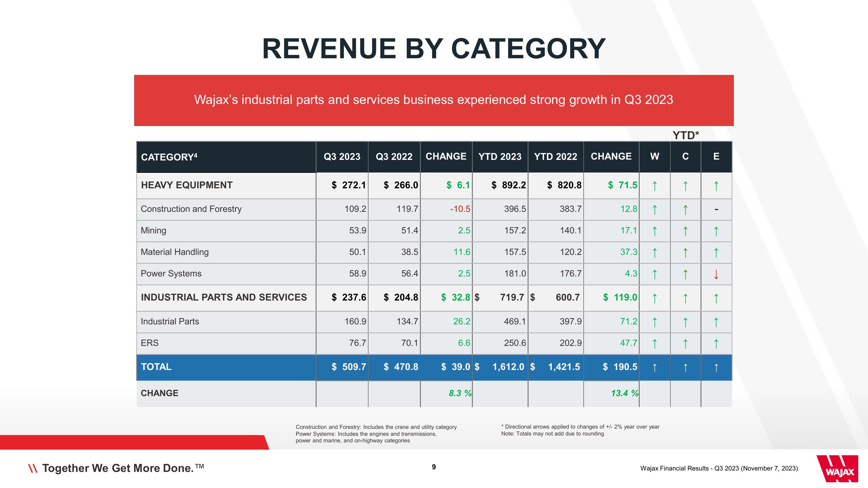Click the 250.6 ERS YTD 2023 value
The image size is (868, 488).
(x=515, y=343)
